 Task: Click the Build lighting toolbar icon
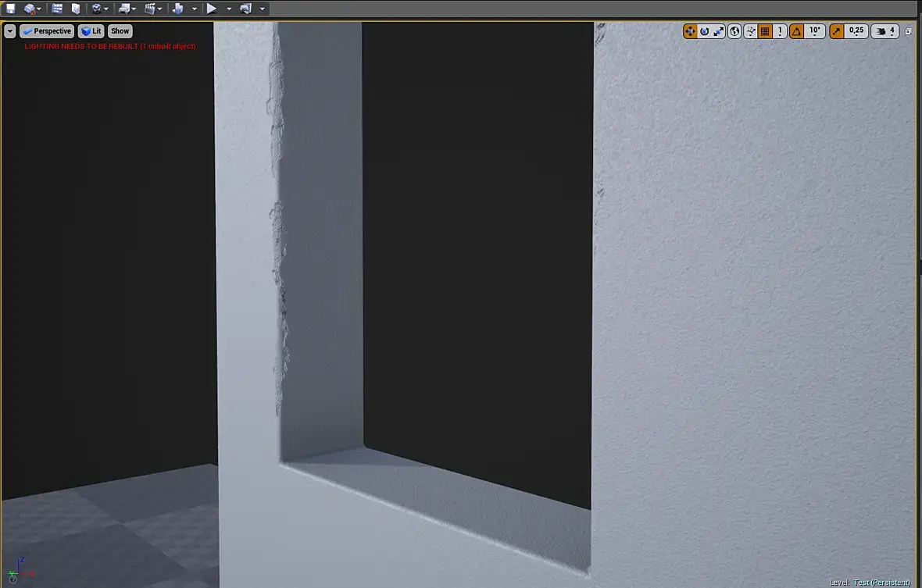point(178,9)
